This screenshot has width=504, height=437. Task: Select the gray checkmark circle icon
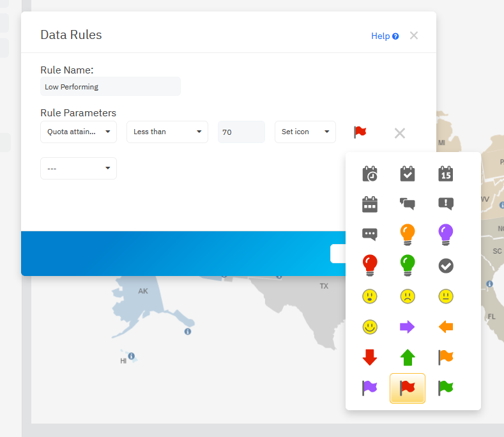445,265
